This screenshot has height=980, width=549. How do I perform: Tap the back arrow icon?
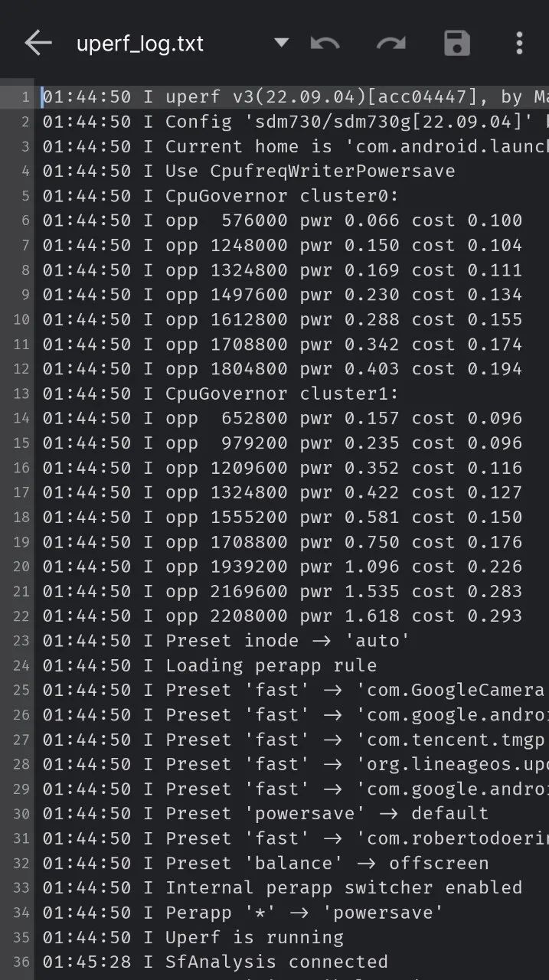[x=38, y=44]
